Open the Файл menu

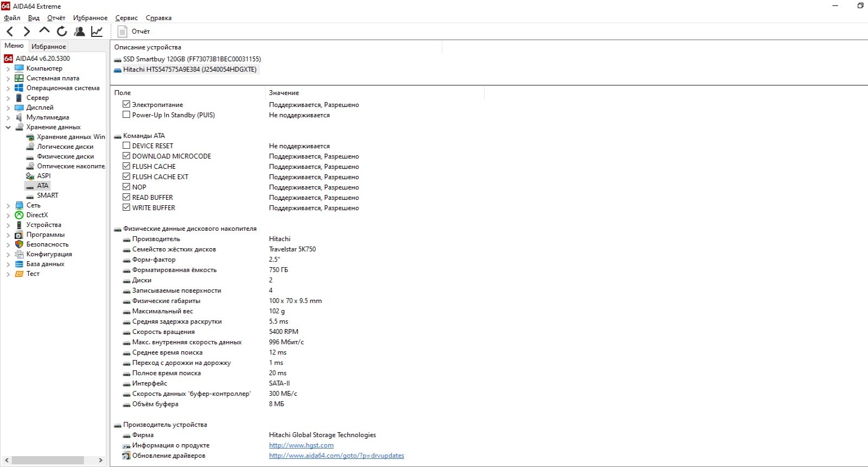click(x=12, y=18)
